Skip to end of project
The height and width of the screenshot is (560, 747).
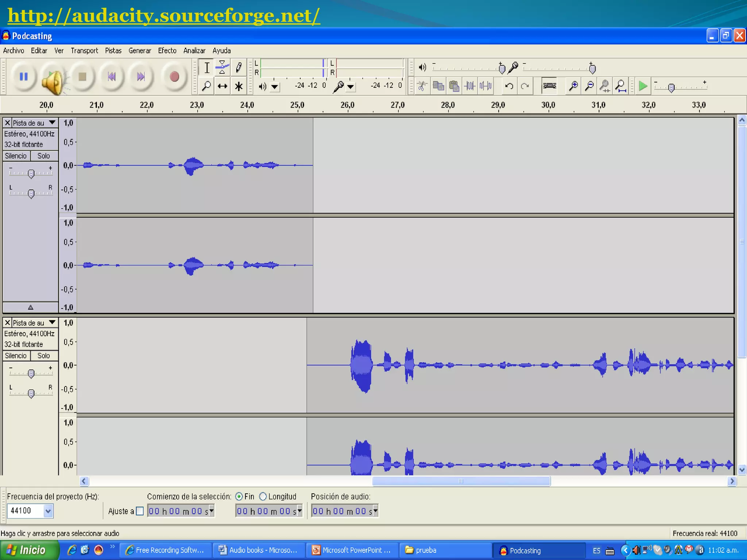pyautogui.click(x=141, y=77)
